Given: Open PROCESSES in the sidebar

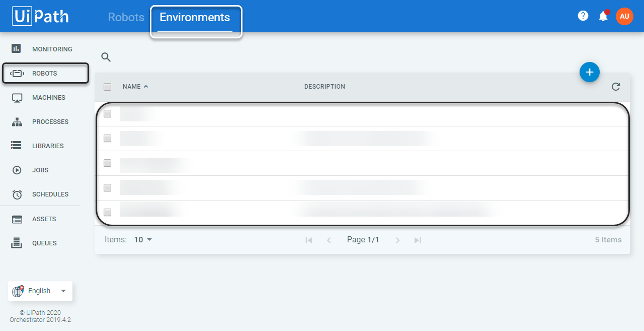Looking at the screenshot, I should [50, 122].
